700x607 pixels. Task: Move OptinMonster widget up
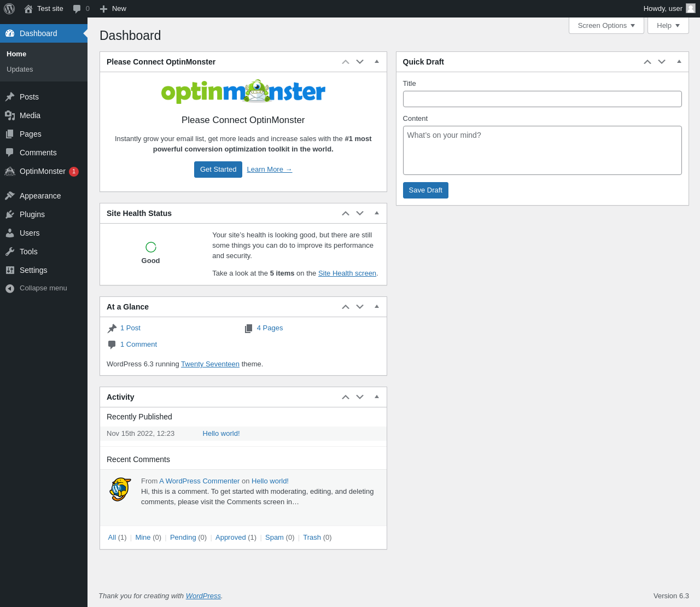[x=346, y=62]
